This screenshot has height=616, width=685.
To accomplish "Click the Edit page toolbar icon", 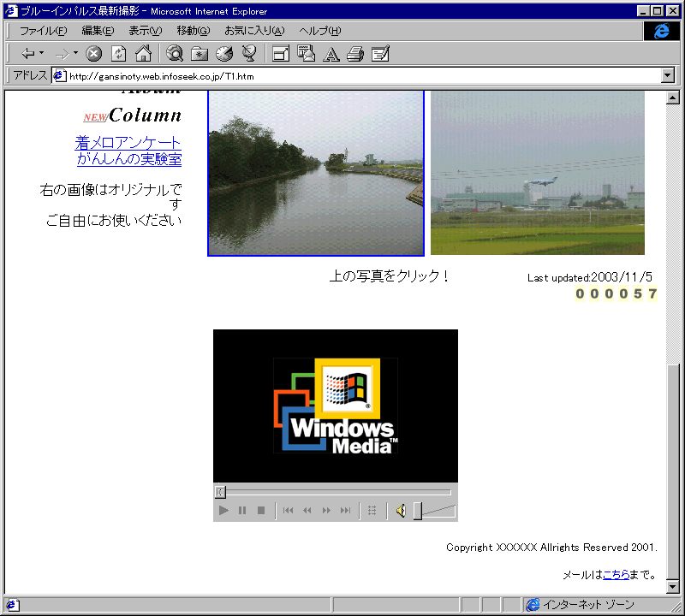I will click(x=380, y=54).
